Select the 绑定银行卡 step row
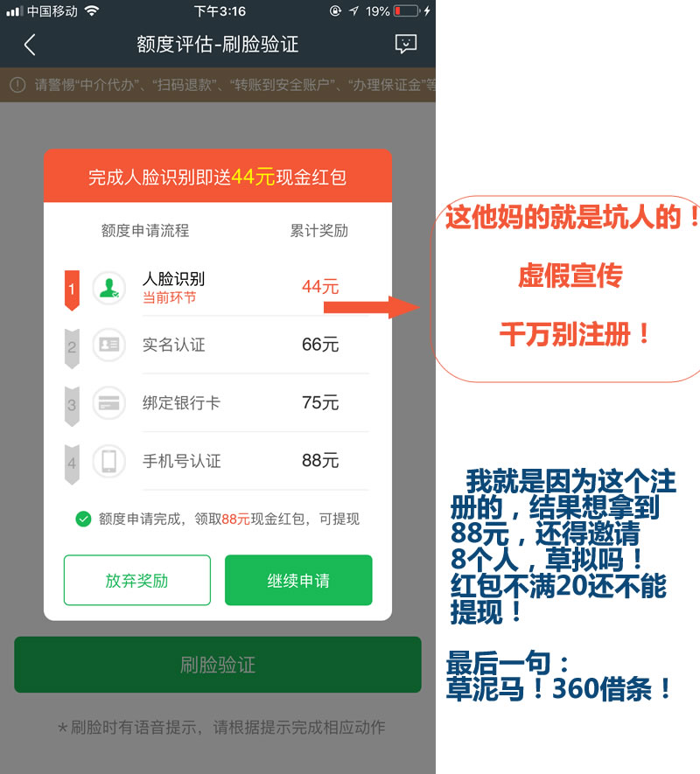 (217, 403)
